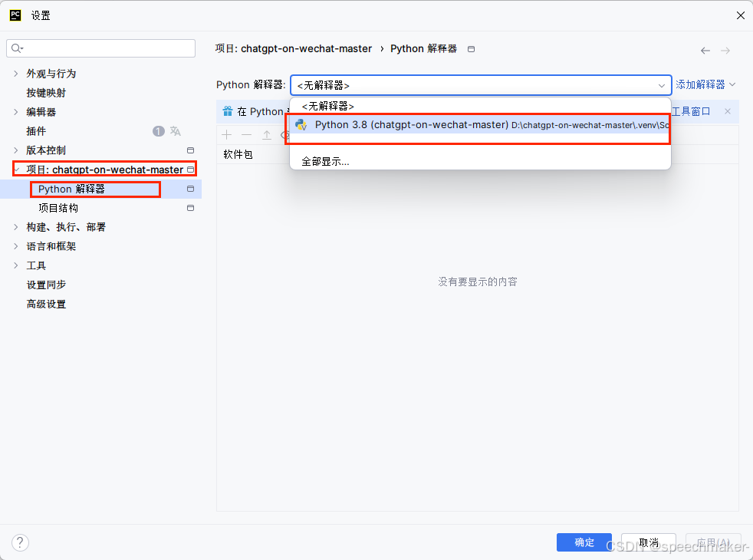Click project-level marker icon in Python 解释器 row

[191, 189]
